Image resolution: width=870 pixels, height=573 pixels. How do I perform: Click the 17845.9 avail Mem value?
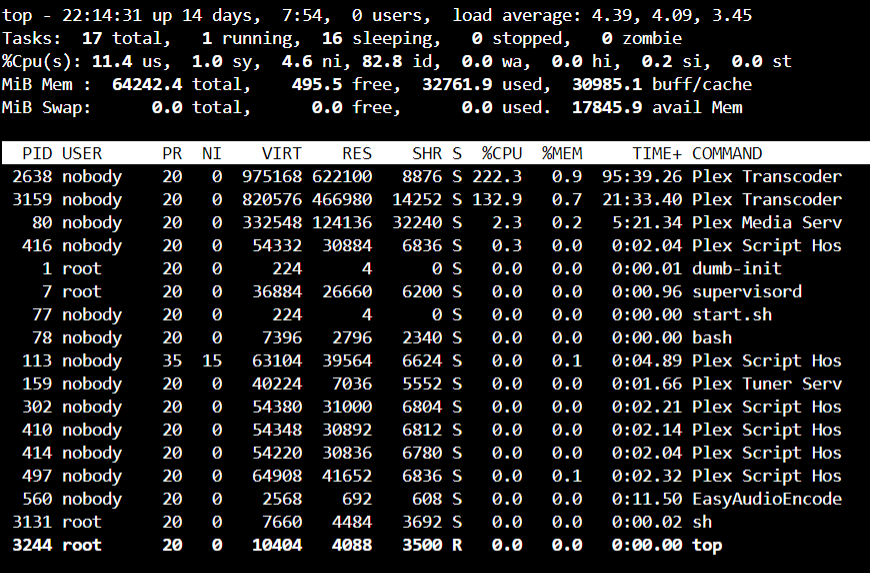pyautogui.click(x=607, y=107)
